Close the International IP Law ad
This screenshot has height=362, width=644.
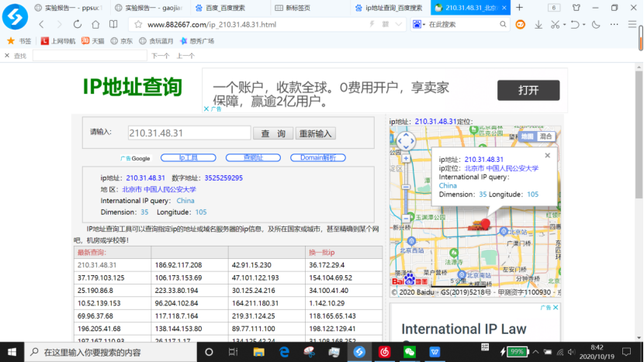(556, 308)
